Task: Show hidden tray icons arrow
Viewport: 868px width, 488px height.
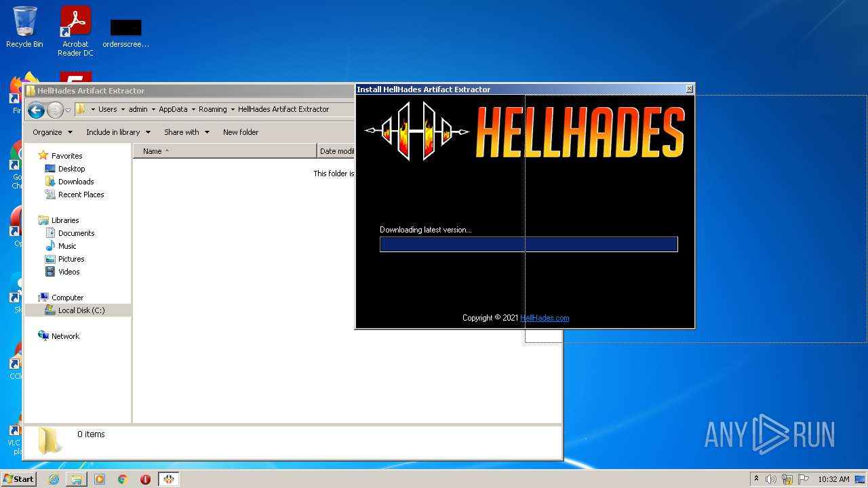Action: tap(756, 479)
